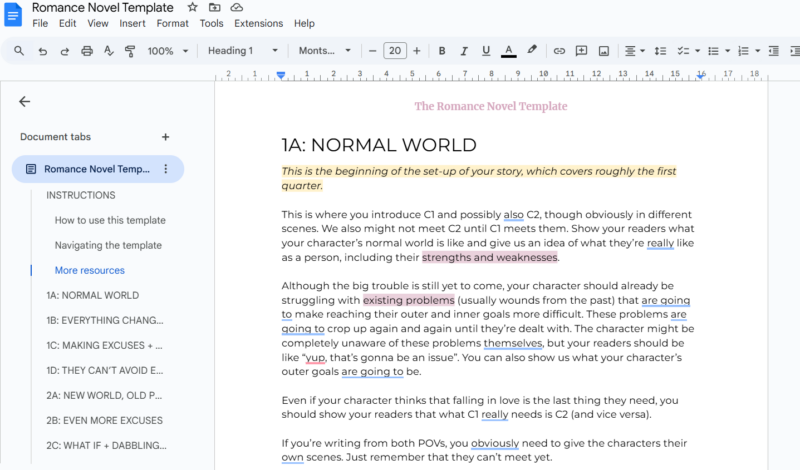The height and width of the screenshot is (470, 800).
Task: Click the document title Romance Novel Template
Action: point(103,8)
